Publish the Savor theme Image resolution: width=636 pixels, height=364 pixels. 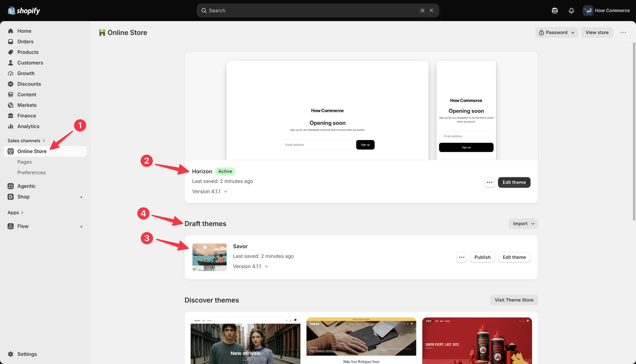tap(482, 257)
